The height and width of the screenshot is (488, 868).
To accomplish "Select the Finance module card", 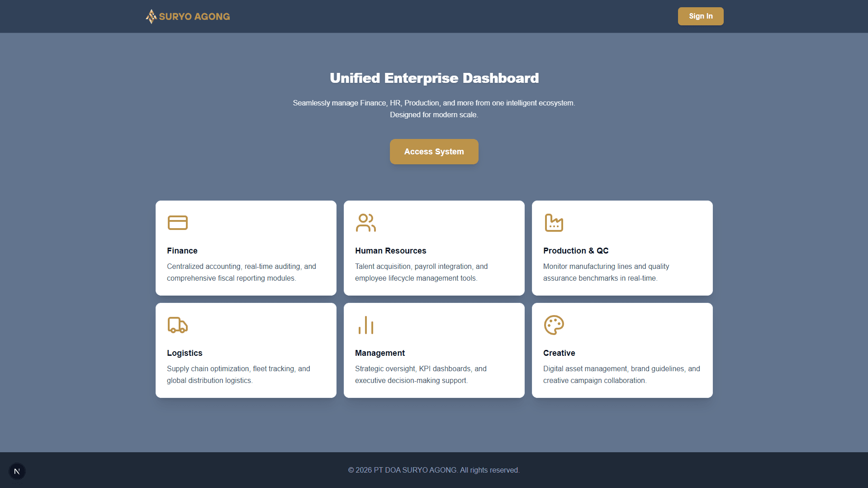I will click(x=246, y=248).
